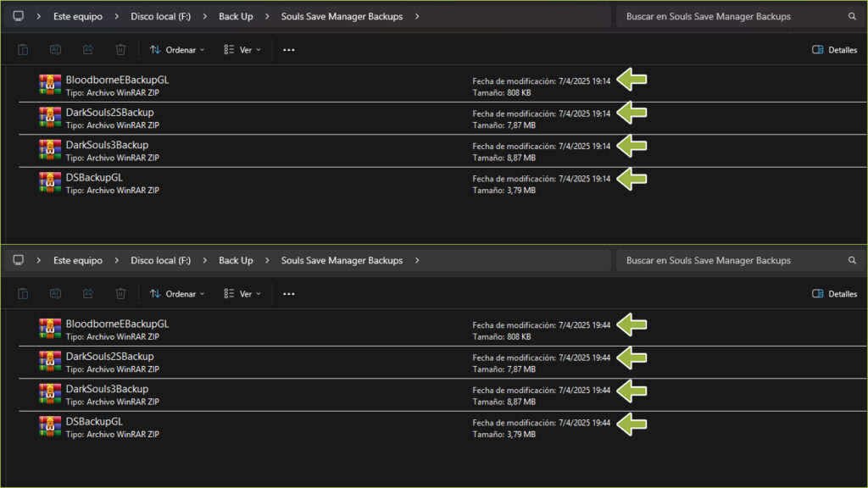The height and width of the screenshot is (488, 868).
Task: Go to Disco local (F:) in the upper window breadcrumb
Action: [160, 17]
